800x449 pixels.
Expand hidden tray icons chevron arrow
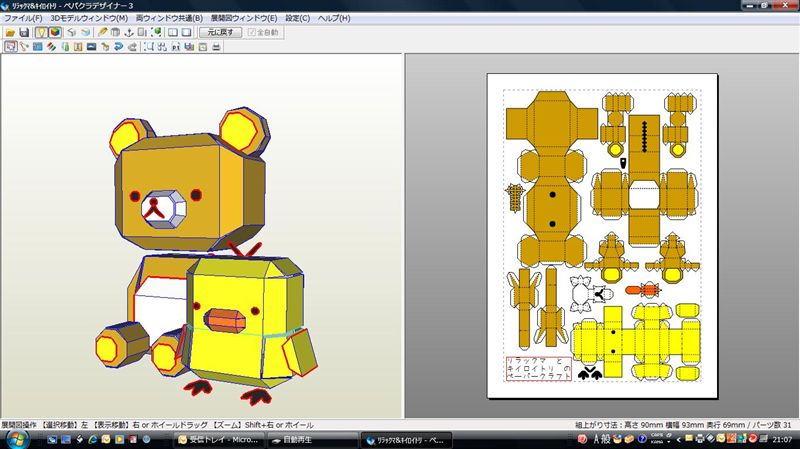679,440
